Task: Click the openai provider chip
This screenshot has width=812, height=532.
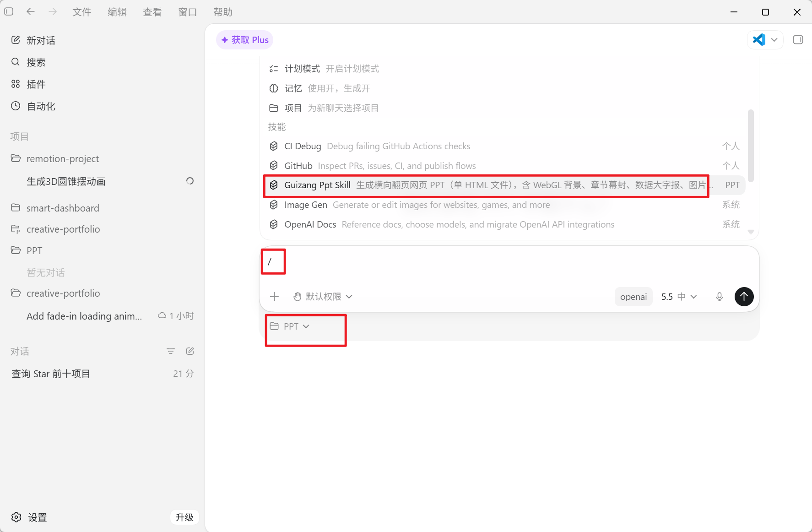Action: click(x=633, y=297)
